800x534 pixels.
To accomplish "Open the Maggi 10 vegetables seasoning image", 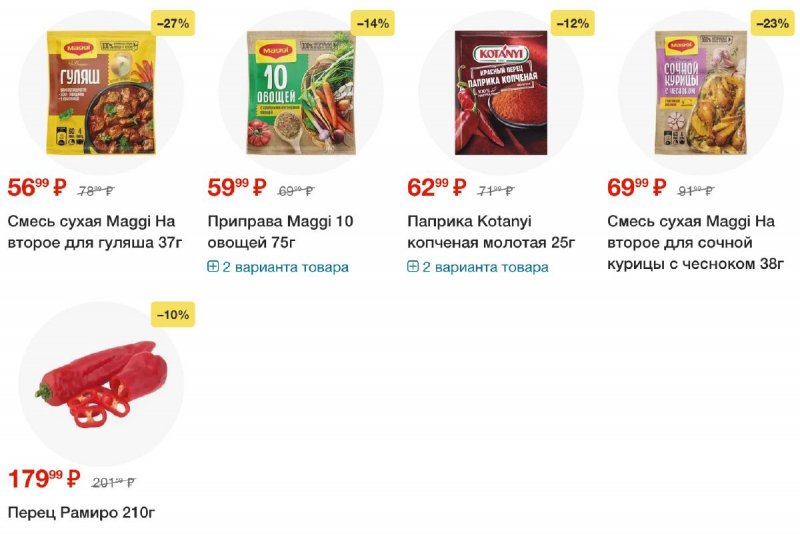I will 301,92.
